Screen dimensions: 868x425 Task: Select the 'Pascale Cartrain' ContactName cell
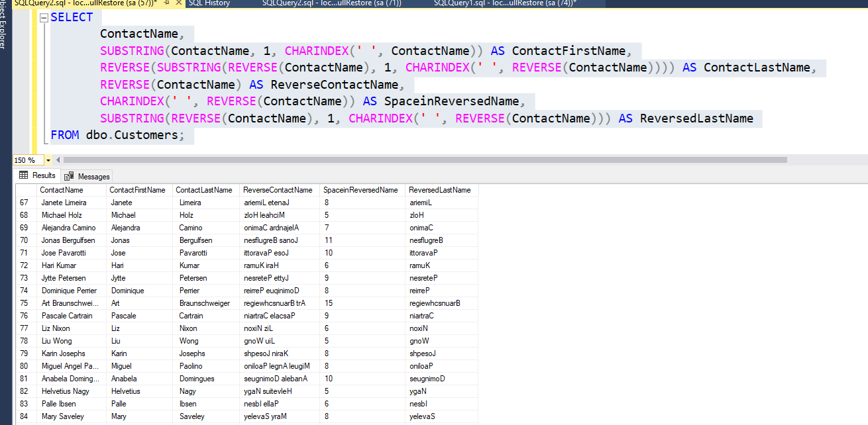72,316
